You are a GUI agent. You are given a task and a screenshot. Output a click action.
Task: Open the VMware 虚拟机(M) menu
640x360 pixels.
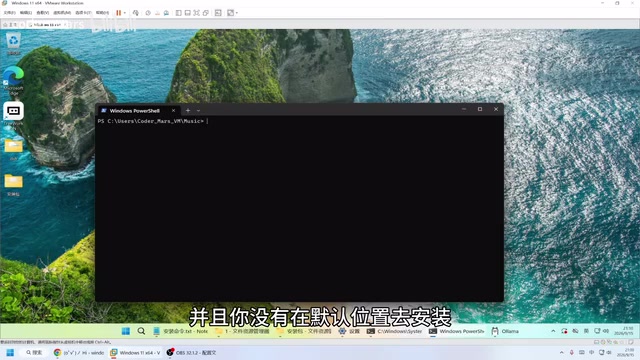62,13
